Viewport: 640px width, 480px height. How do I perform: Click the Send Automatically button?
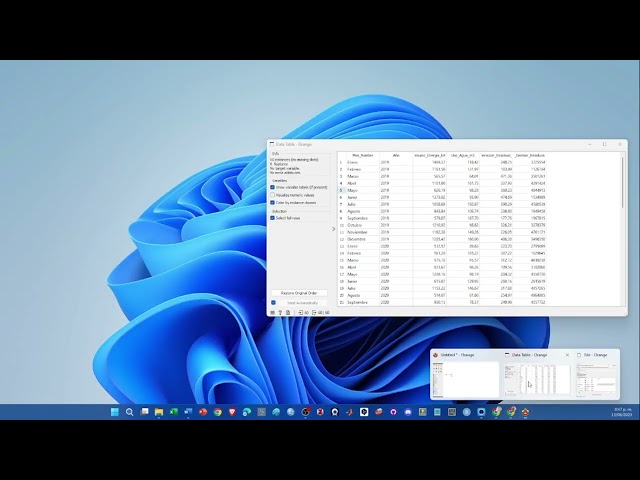[x=302, y=303]
